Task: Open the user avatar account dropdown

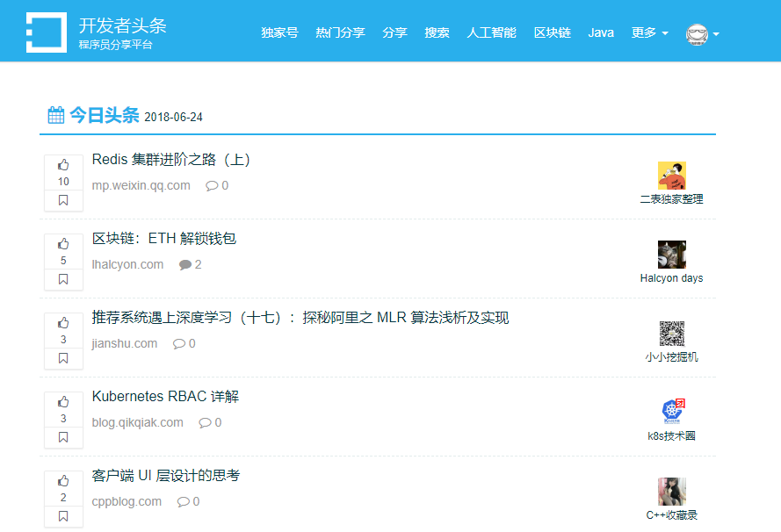Action: coord(702,34)
